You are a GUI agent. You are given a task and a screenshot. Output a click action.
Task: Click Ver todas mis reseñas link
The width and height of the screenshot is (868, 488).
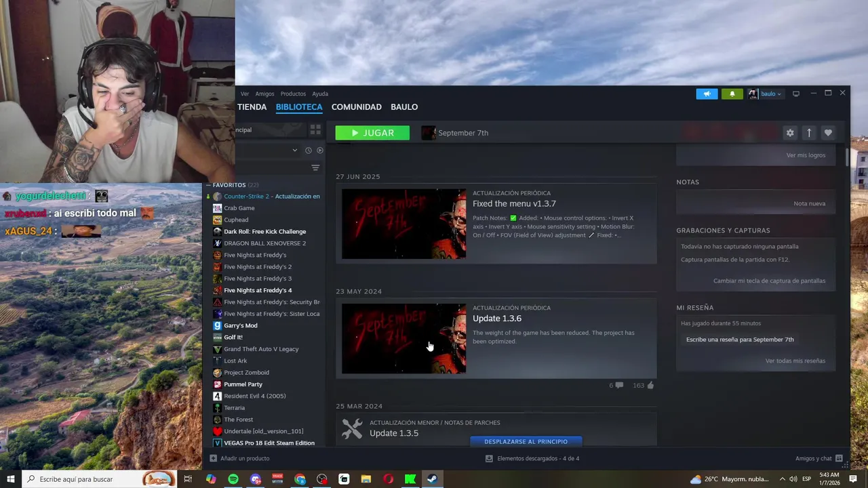tap(795, 361)
